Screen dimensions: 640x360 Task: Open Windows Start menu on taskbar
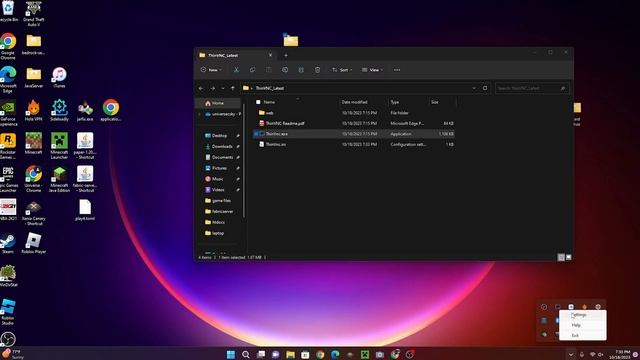point(231,354)
